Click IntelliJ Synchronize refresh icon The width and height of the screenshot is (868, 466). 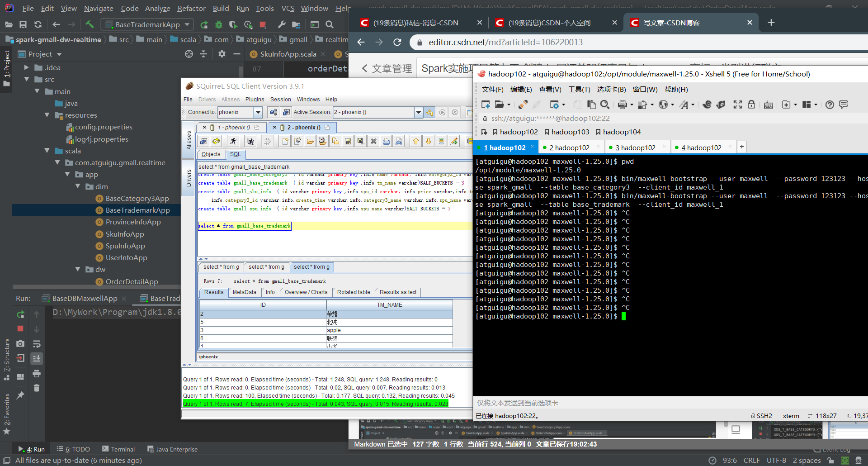[38, 24]
